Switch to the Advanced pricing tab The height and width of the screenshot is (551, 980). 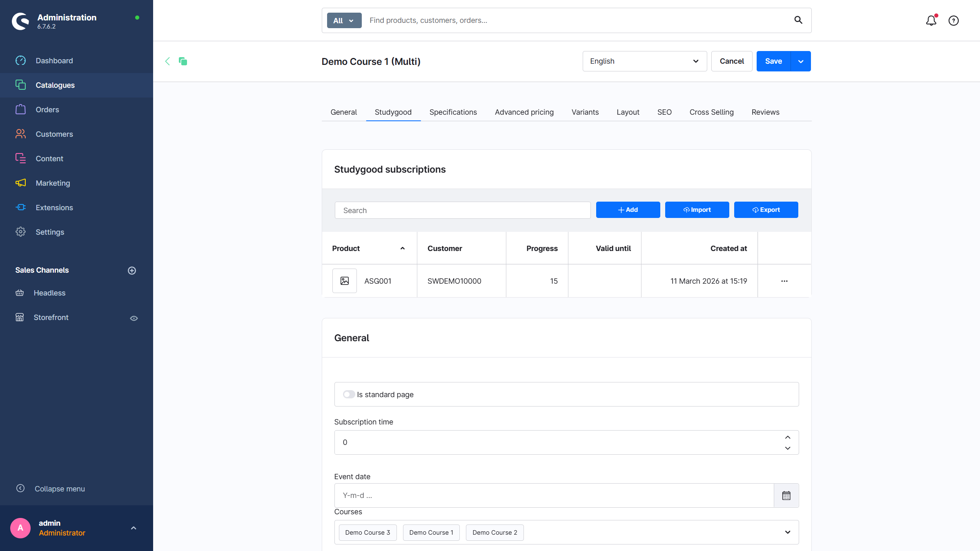pyautogui.click(x=524, y=112)
